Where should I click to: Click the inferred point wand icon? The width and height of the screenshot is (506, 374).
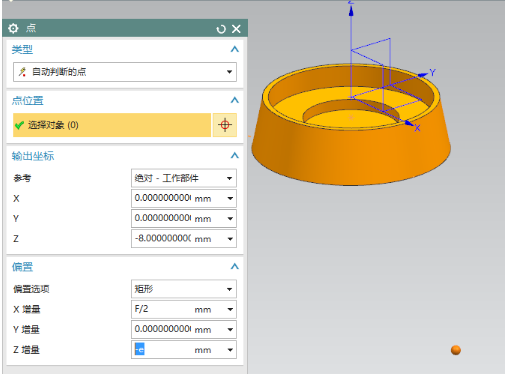coord(22,72)
